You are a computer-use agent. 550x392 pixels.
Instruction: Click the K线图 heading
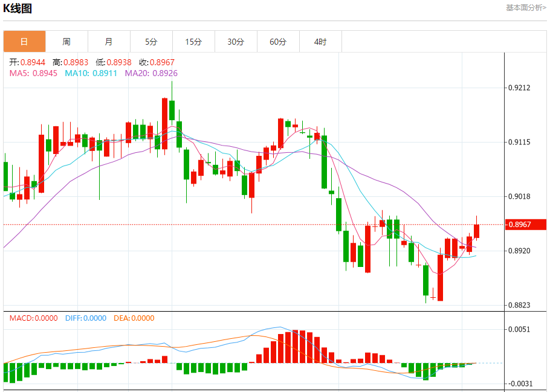point(18,8)
